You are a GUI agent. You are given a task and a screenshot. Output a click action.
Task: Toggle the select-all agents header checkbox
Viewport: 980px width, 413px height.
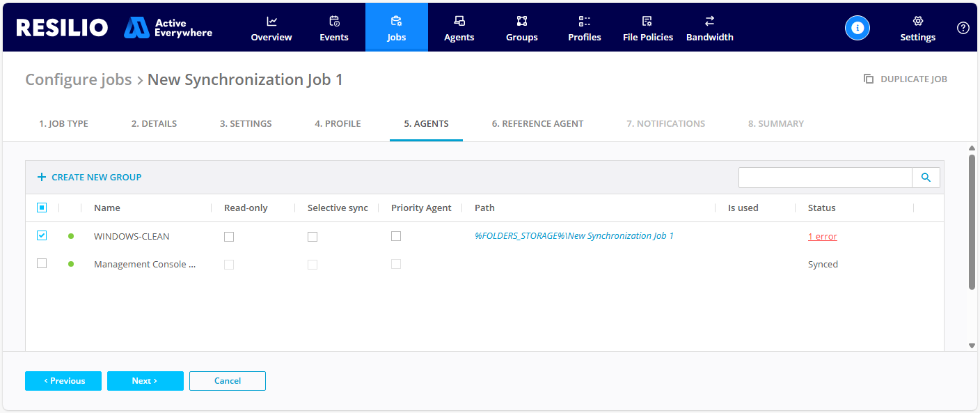point(42,208)
